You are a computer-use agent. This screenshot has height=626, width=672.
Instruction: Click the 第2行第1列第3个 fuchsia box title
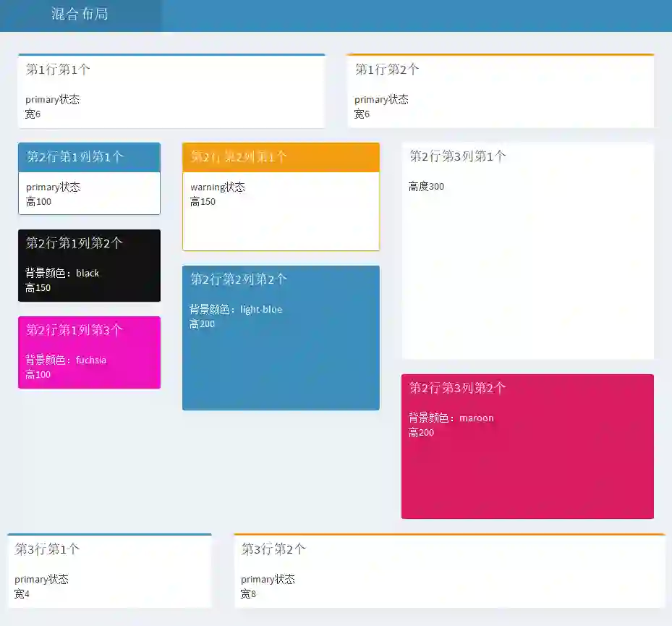74,330
